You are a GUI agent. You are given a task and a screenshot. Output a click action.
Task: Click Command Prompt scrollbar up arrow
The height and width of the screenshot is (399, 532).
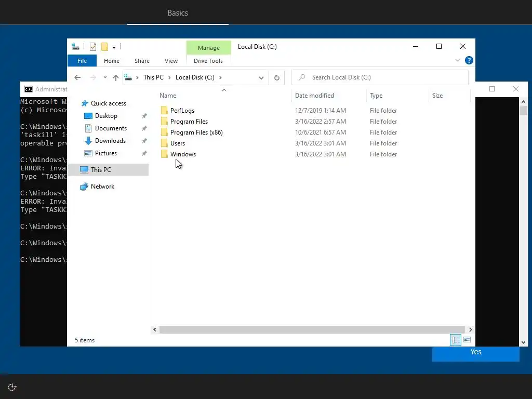[x=523, y=102]
